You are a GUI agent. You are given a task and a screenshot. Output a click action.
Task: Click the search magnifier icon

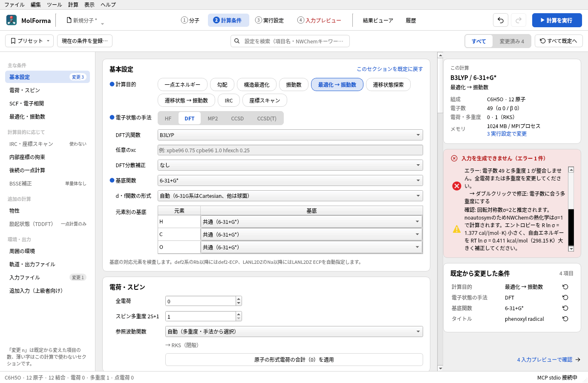pos(237,41)
